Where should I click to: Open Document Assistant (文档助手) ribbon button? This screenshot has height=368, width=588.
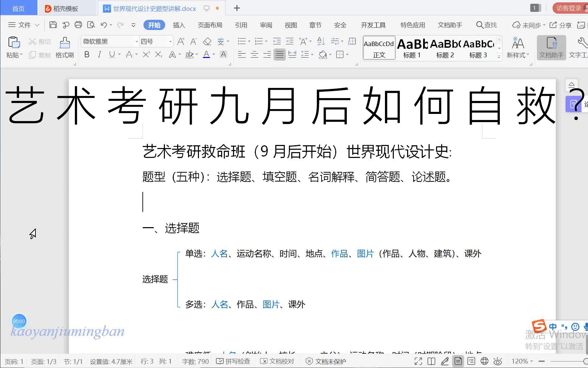[x=552, y=47]
